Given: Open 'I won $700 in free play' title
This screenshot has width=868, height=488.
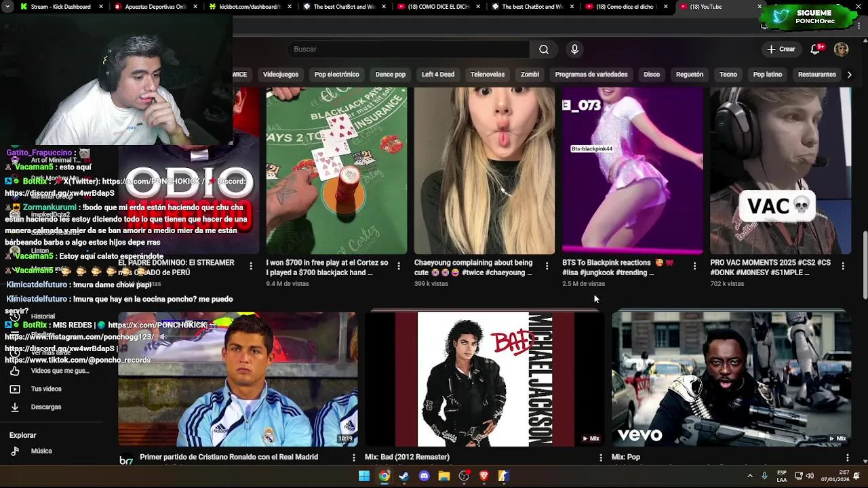Looking at the screenshot, I should click(x=327, y=268).
